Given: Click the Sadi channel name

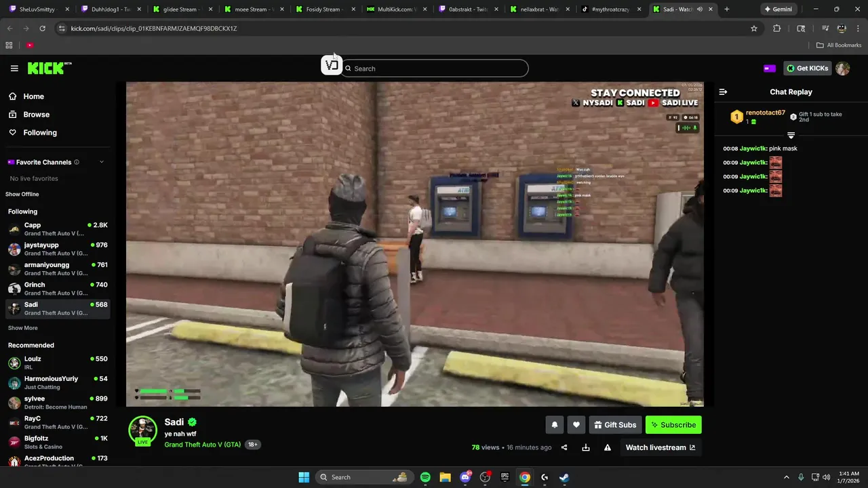Looking at the screenshot, I should pos(174,422).
